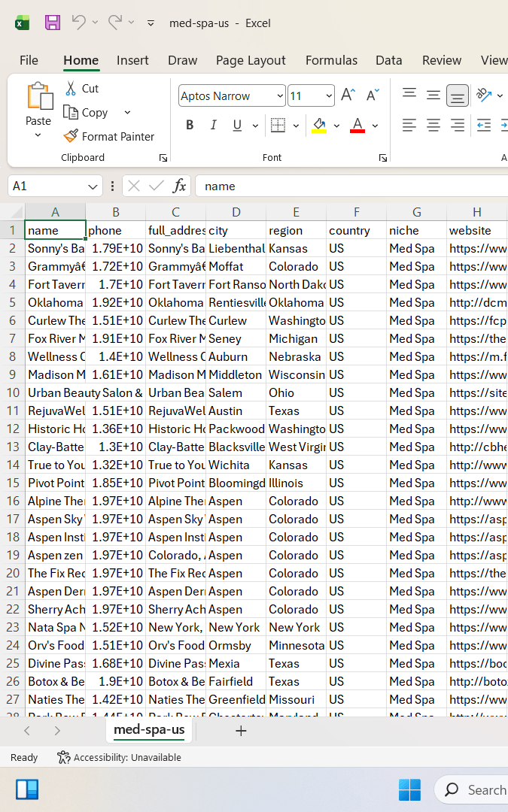This screenshot has height=812, width=508.
Task: Open font color palette arrow
Action: 376,126
